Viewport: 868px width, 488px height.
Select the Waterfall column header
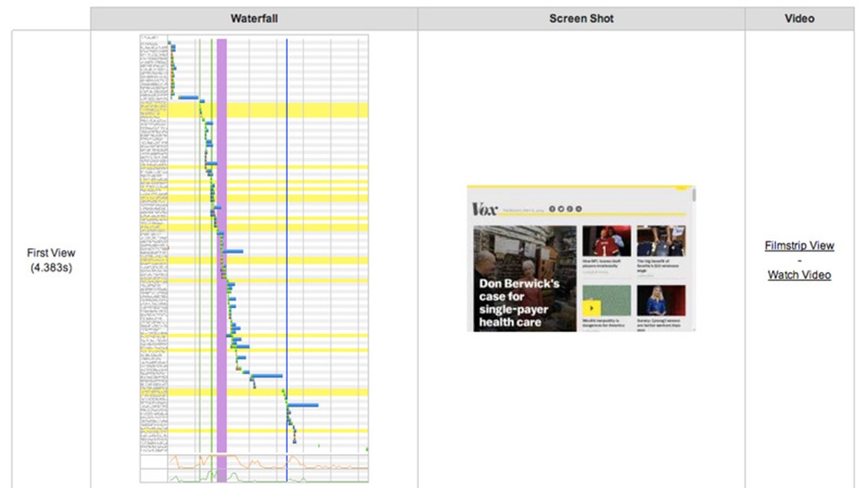click(x=254, y=18)
